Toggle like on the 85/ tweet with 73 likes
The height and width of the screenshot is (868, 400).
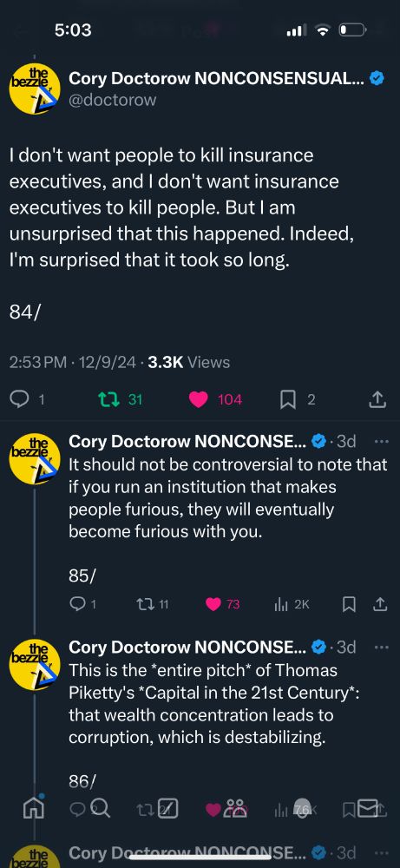tap(213, 604)
